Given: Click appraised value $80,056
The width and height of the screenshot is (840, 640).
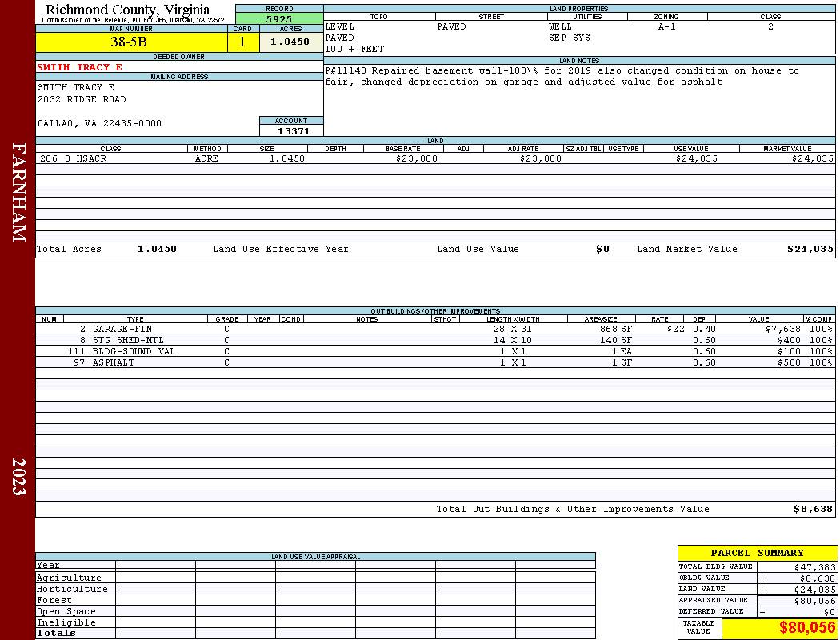Looking at the screenshot, I should coord(815,600).
